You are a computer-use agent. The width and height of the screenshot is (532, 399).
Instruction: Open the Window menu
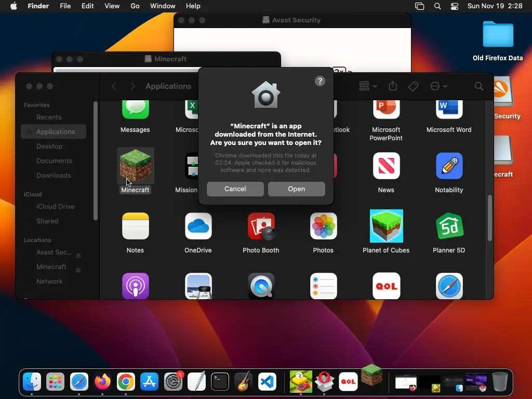pyautogui.click(x=163, y=6)
